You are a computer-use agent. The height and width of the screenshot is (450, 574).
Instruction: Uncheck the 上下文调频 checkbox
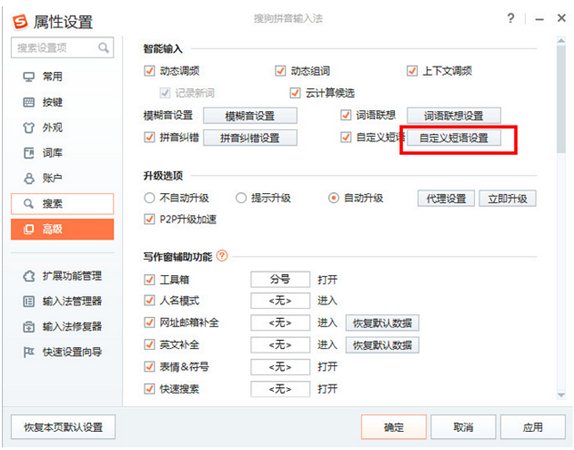(412, 70)
